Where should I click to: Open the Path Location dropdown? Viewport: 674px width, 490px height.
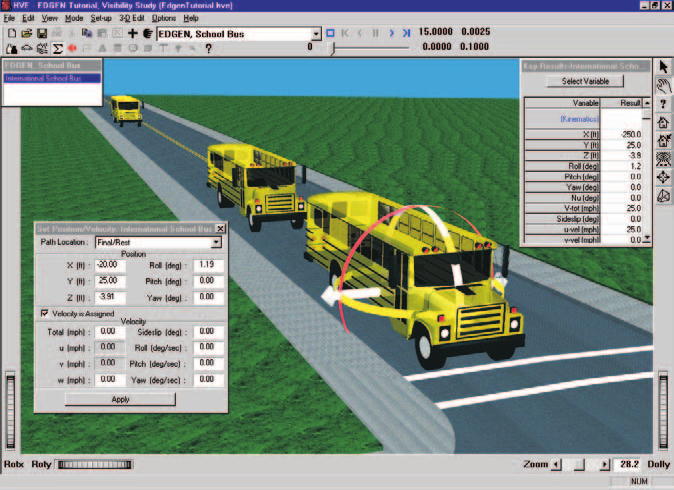(216, 242)
